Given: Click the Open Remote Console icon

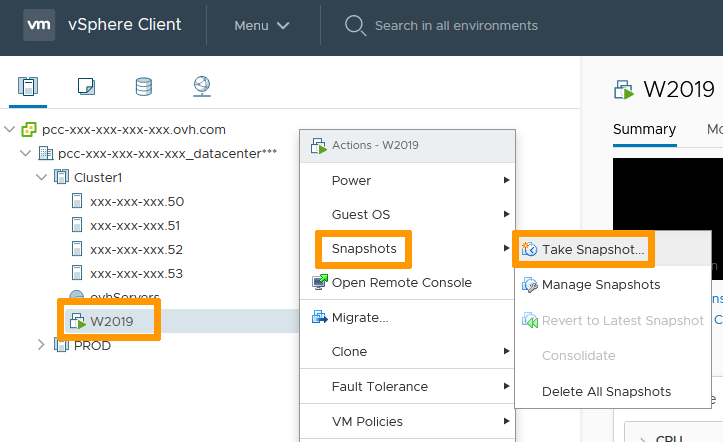Looking at the screenshot, I should pos(320,283).
